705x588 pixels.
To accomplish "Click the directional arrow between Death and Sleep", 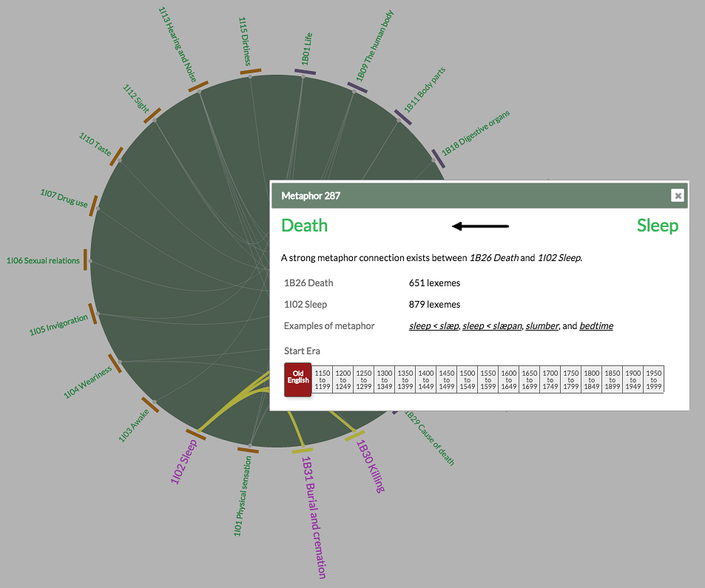I will point(481,226).
